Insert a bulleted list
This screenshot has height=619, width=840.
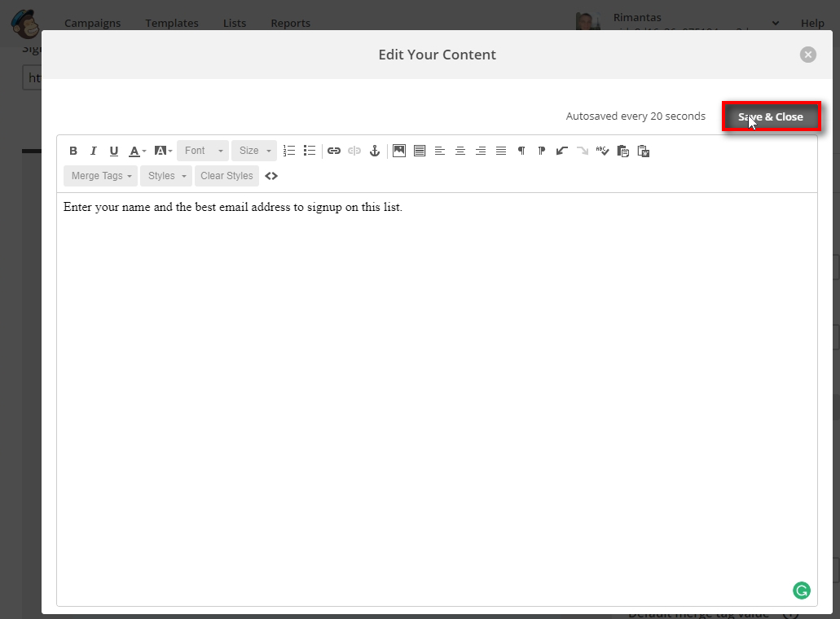pyautogui.click(x=310, y=151)
